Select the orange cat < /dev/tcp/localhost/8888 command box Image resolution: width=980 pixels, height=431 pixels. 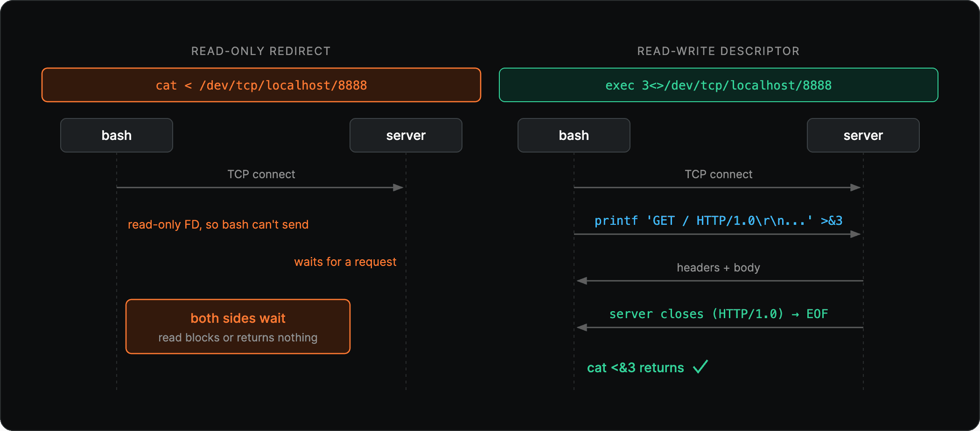coord(261,85)
